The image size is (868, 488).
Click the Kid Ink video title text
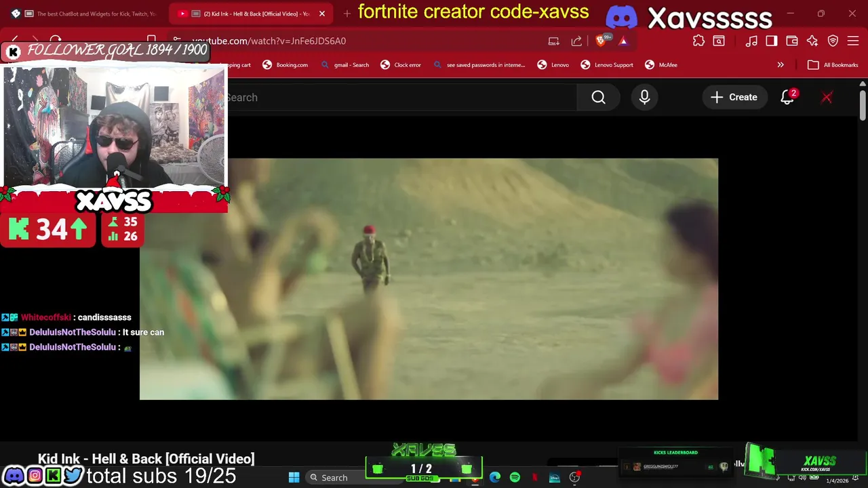click(146, 459)
